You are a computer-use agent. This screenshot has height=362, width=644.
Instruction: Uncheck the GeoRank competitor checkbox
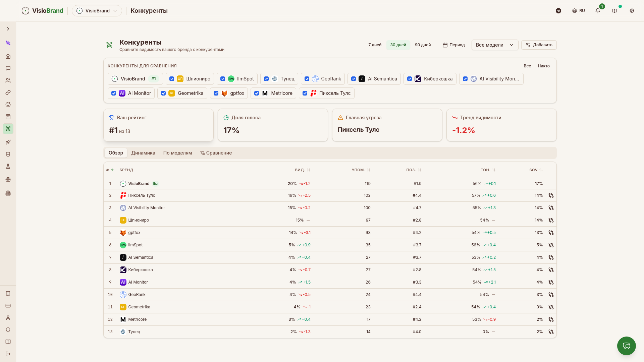[x=307, y=79]
